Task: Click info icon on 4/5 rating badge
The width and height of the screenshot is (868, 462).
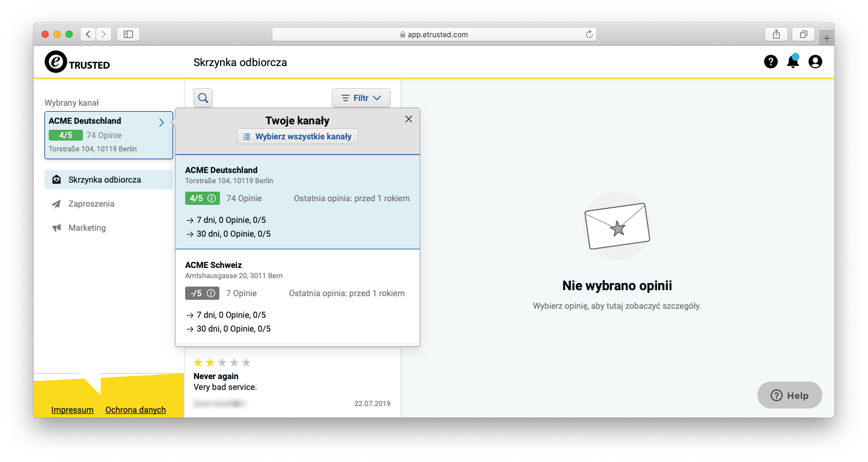Action: (x=212, y=198)
